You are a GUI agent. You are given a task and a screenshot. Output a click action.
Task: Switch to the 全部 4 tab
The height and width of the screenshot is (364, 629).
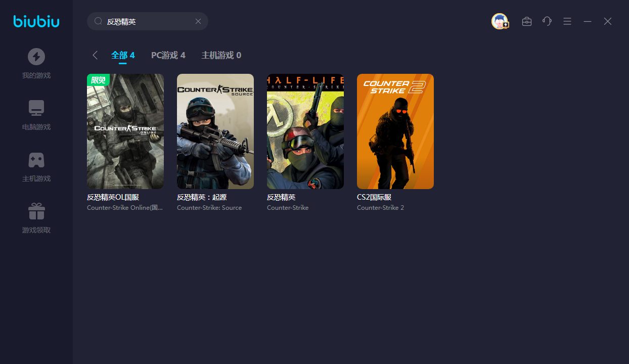(123, 55)
